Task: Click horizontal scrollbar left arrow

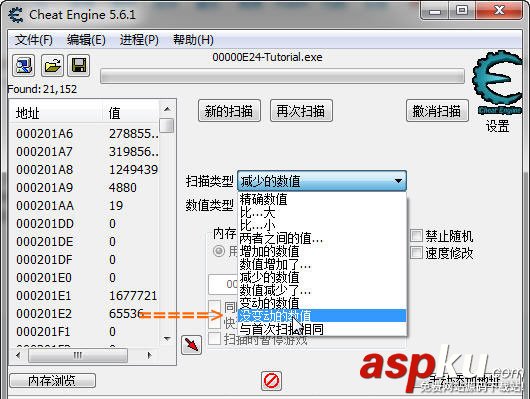Action: (x=18, y=355)
